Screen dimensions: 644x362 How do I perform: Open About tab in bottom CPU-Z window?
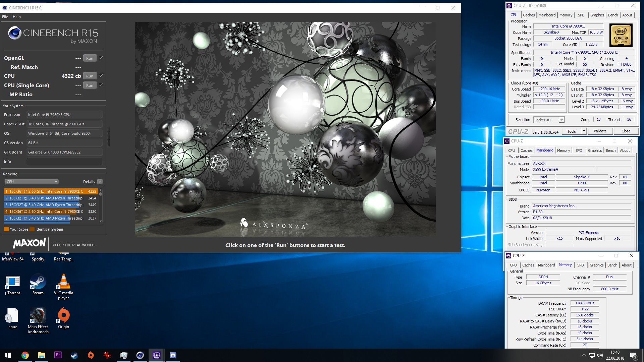pyautogui.click(x=627, y=265)
